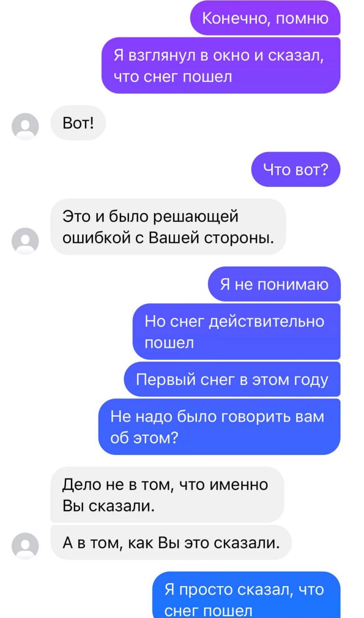The height and width of the screenshot is (618, 364).
Task: Tap the 'Вот!' message bubble
Action: [x=78, y=123]
